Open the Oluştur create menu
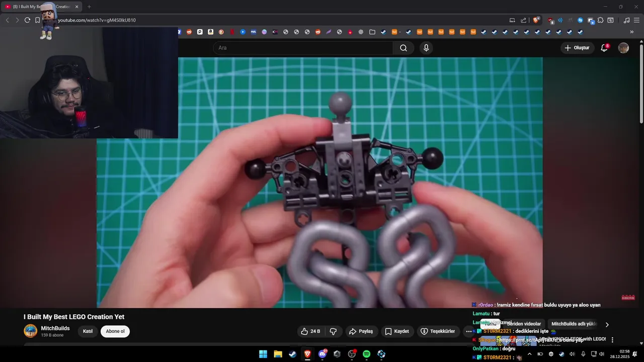The height and width of the screenshot is (362, 644). [x=577, y=48]
